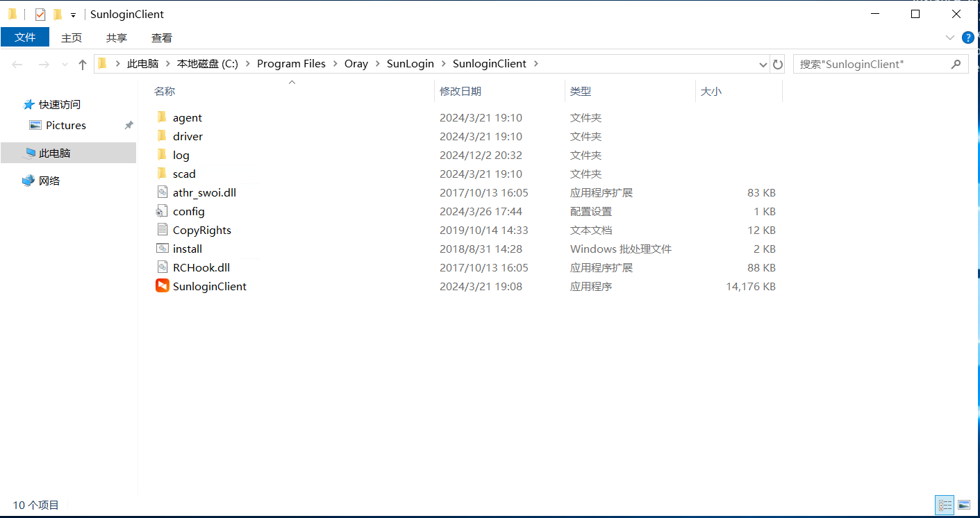Switch to large icons view layout
980x518 pixels.
point(964,505)
